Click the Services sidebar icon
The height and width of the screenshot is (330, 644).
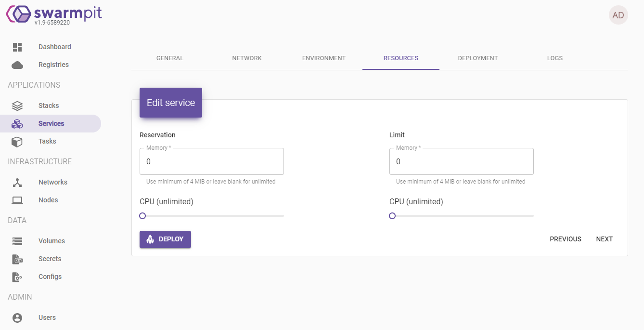(17, 123)
